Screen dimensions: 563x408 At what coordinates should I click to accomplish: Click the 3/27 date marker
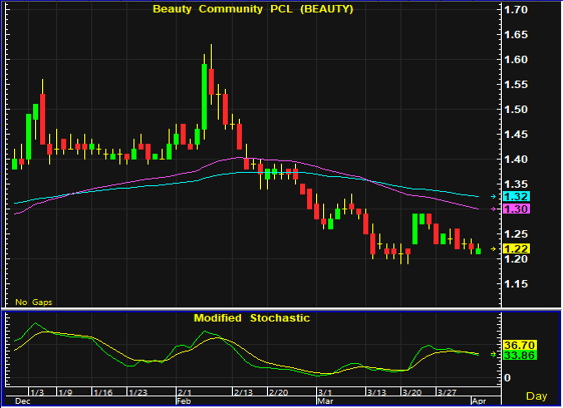click(x=447, y=393)
